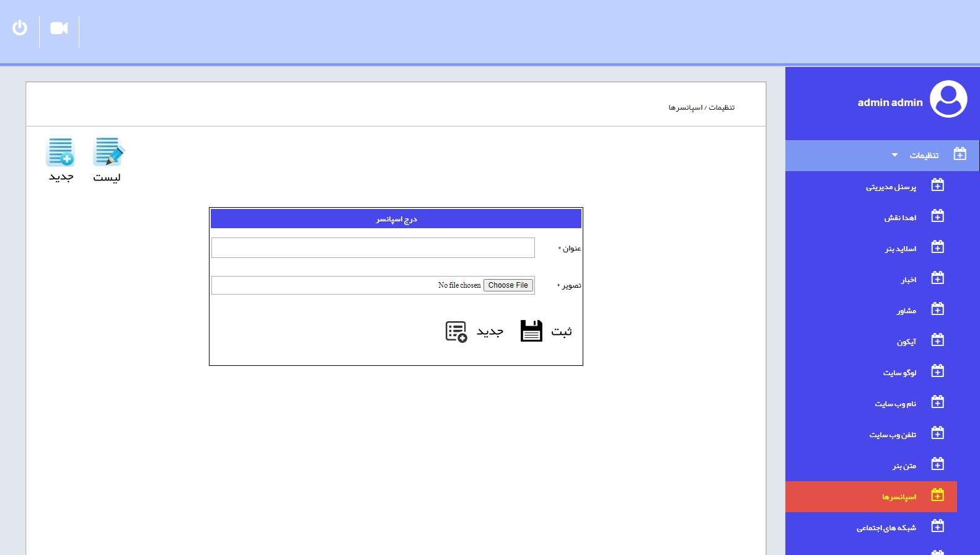Open the تنظیمات sidebar menu header
The width and height of the screenshot is (980, 555).
(x=924, y=156)
